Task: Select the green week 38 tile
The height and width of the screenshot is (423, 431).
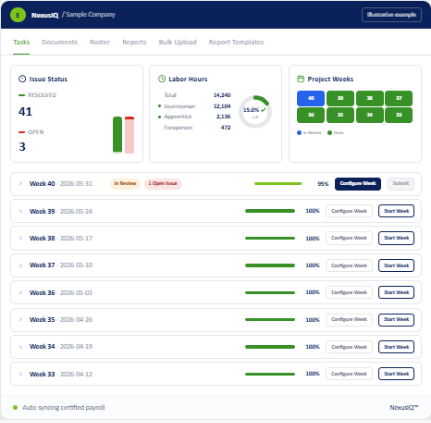Action: coord(370,98)
